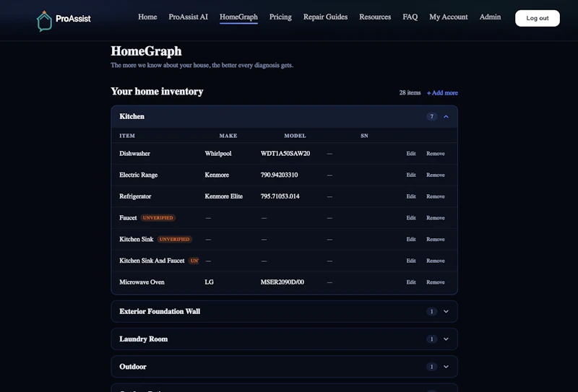Viewport: 578px width, 392px height.
Task: Edit the Kitchen Sink And Faucet row
Action: pyautogui.click(x=411, y=261)
